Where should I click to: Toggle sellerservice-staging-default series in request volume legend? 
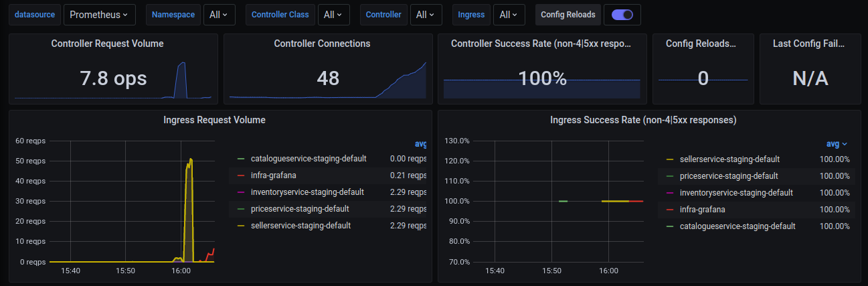[x=300, y=226]
